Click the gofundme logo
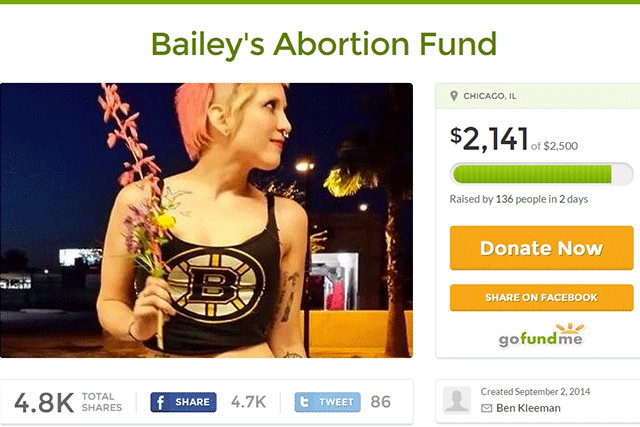 pos(541,336)
